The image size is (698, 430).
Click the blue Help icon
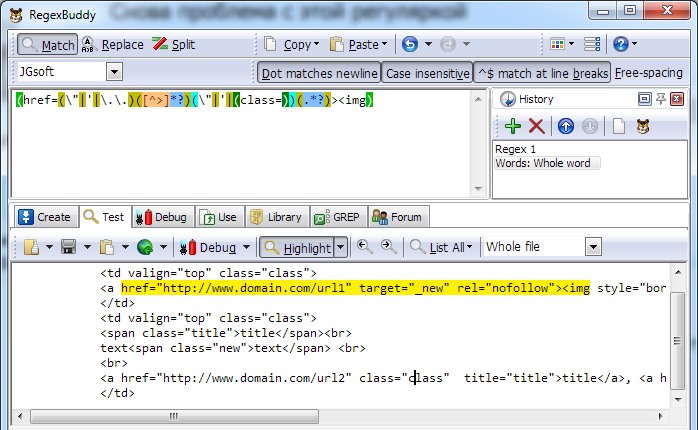[621, 44]
